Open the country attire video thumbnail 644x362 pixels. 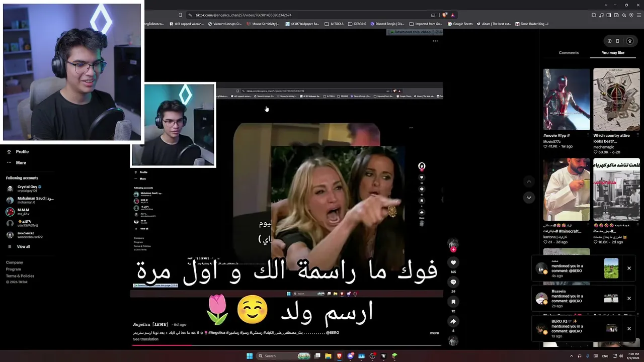[x=616, y=100]
